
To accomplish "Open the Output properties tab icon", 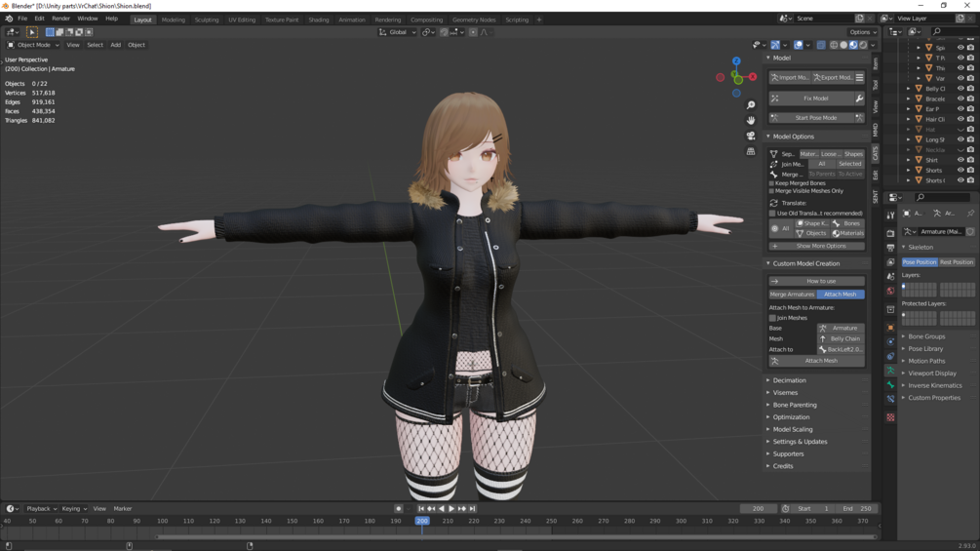I will click(890, 248).
